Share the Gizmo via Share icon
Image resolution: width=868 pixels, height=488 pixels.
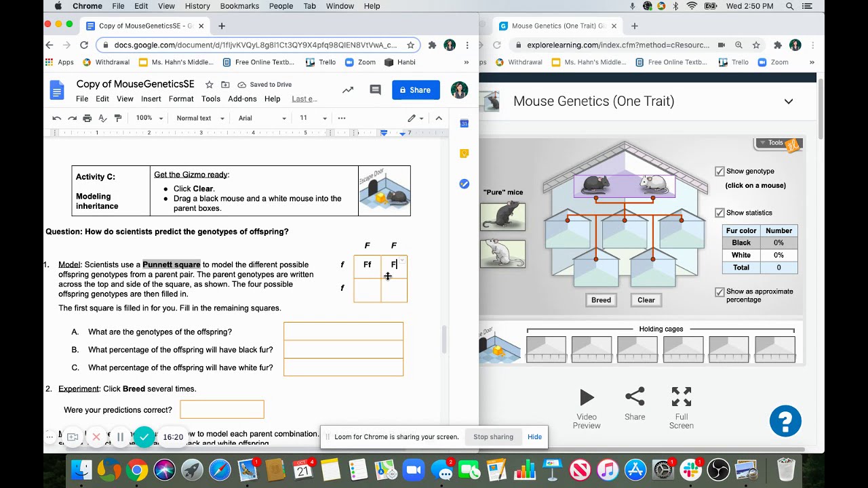click(x=635, y=404)
